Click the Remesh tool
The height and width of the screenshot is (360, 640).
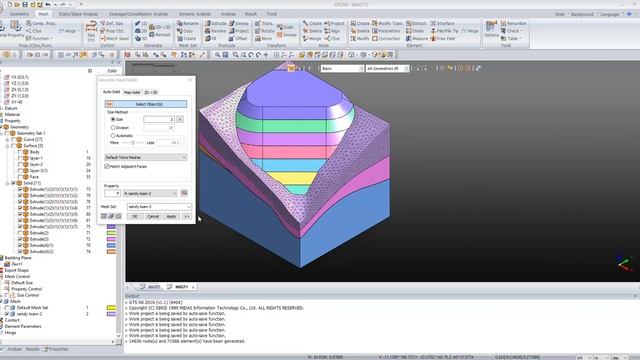click(x=160, y=35)
